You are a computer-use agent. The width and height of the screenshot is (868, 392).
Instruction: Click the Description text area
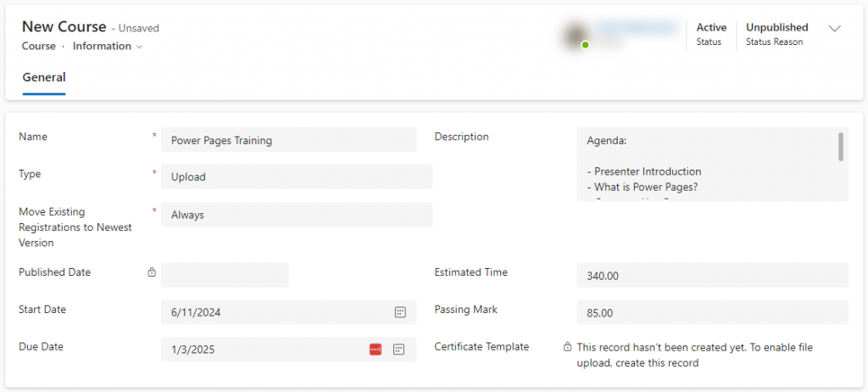pyautogui.click(x=709, y=164)
